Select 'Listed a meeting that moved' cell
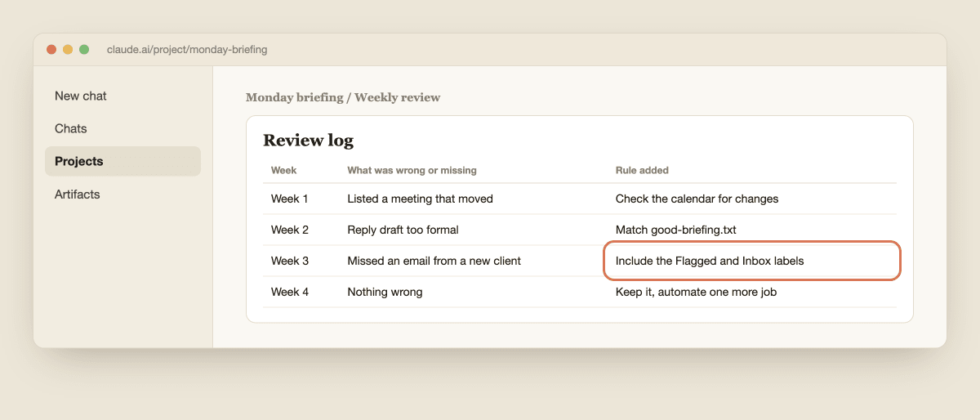Viewport: 980px width, 420px height. 420,199
